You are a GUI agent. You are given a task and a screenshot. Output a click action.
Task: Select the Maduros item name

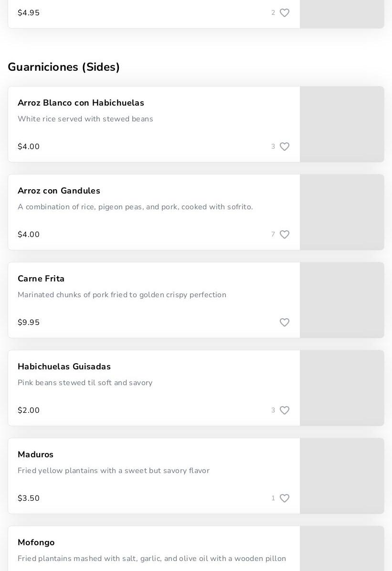click(35, 454)
